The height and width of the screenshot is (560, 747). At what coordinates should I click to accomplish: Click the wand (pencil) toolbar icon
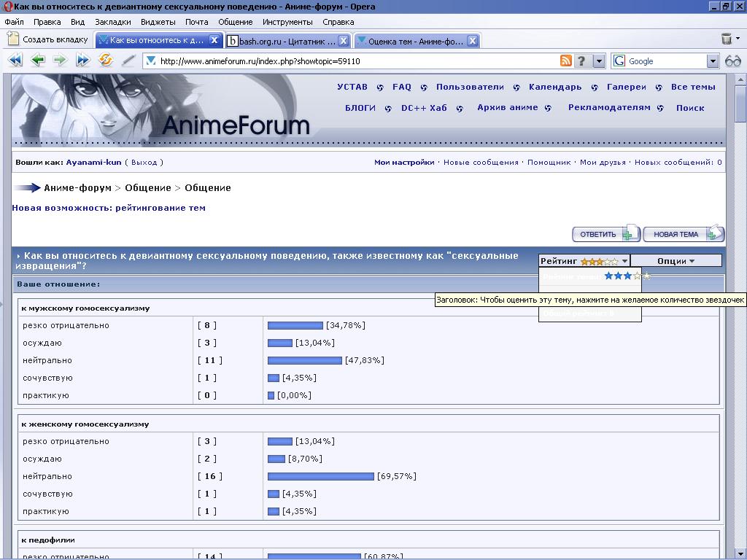128,61
